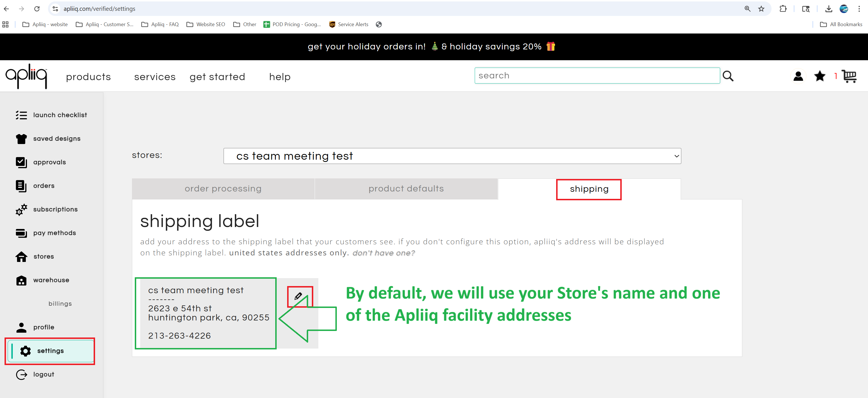
Task: Click the pencil edit icon for shipping label
Action: 298,296
